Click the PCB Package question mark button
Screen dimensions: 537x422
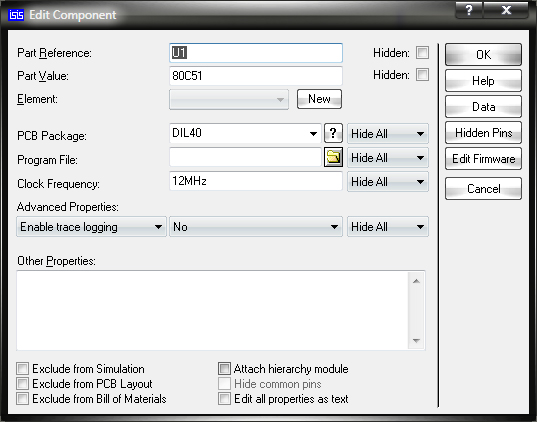click(333, 133)
